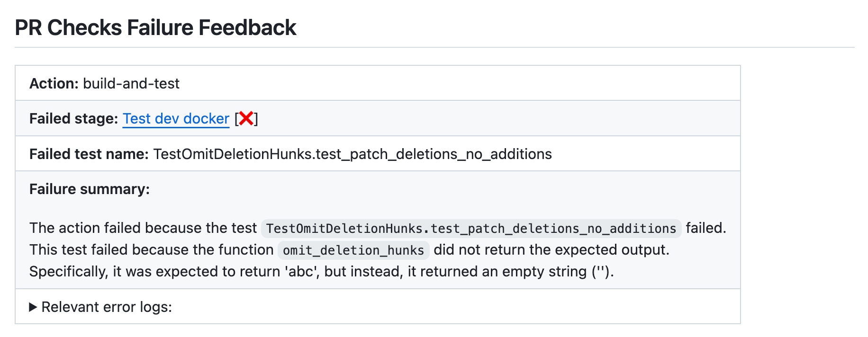This screenshot has height=337, width=868.
Task: Click the Failed stage label
Action: coord(73,118)
